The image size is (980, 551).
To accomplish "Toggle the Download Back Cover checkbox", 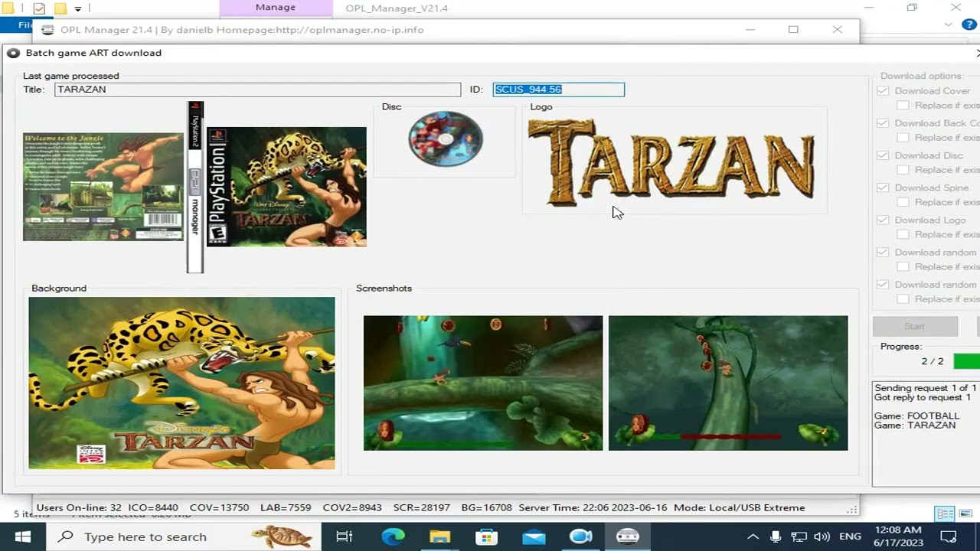I will point(883,123).
